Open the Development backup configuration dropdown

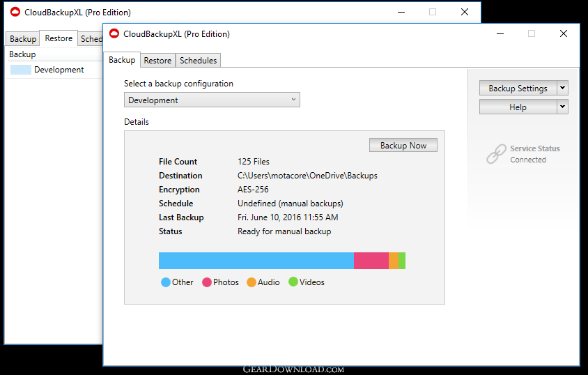pyautogui.click(x=212, y=100)
